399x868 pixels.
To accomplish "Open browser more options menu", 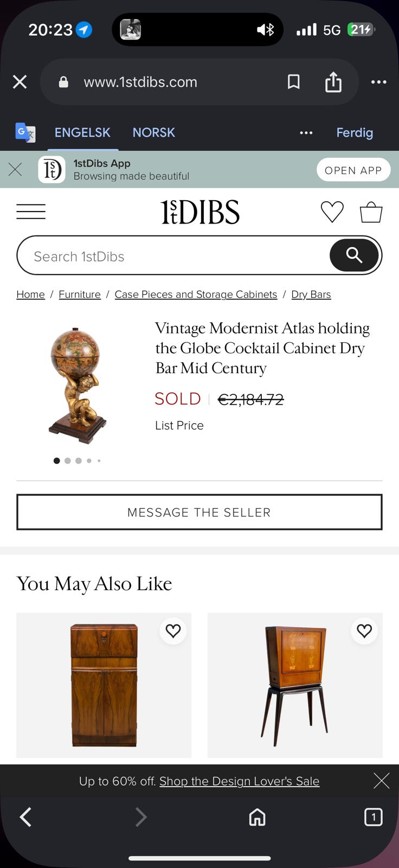I will point(378,82).
